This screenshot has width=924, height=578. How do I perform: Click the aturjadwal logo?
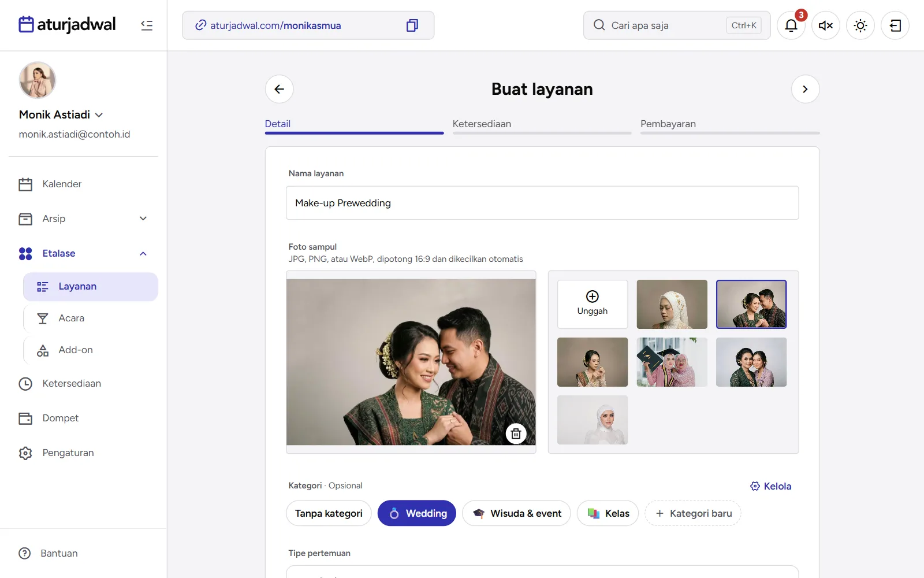point(67,24)
